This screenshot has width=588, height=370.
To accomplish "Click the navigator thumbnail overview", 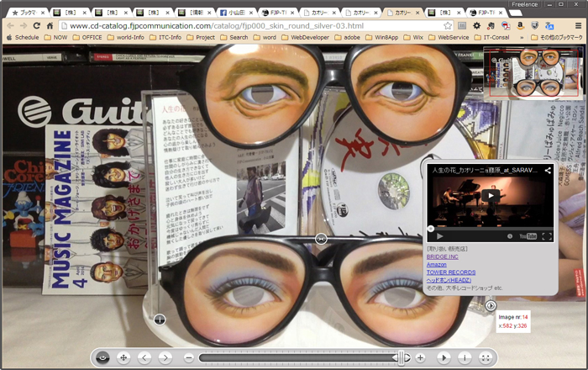I will [x=533, y=73].
